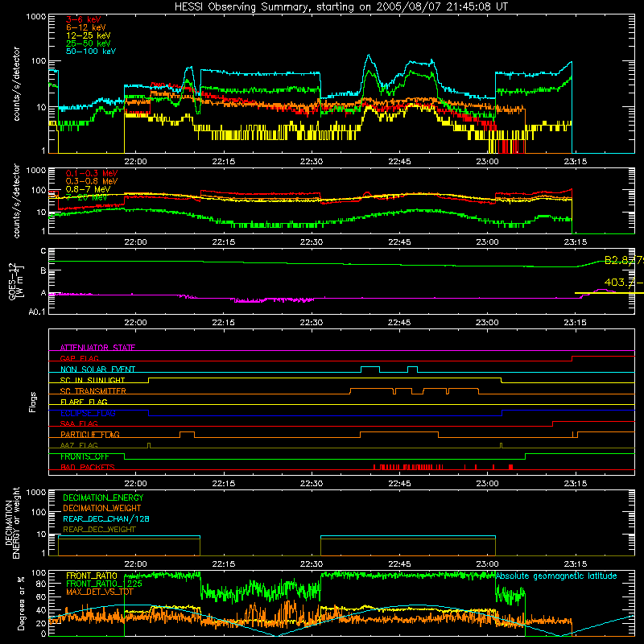
Task: Select the 12-25 keV legend label
Action: (89, 35)
